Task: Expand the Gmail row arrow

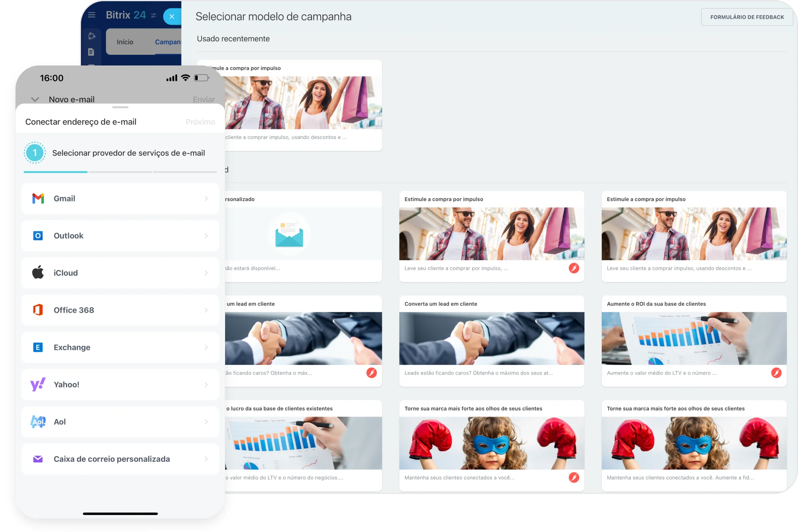Action: (206, 198)
